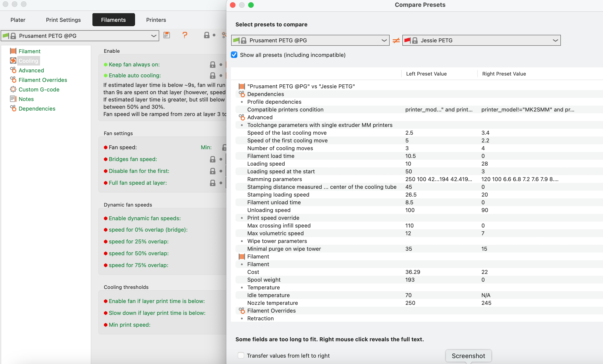
Task: Click reset dot beside Full fan speed at layer
Action: click(221, 183)
